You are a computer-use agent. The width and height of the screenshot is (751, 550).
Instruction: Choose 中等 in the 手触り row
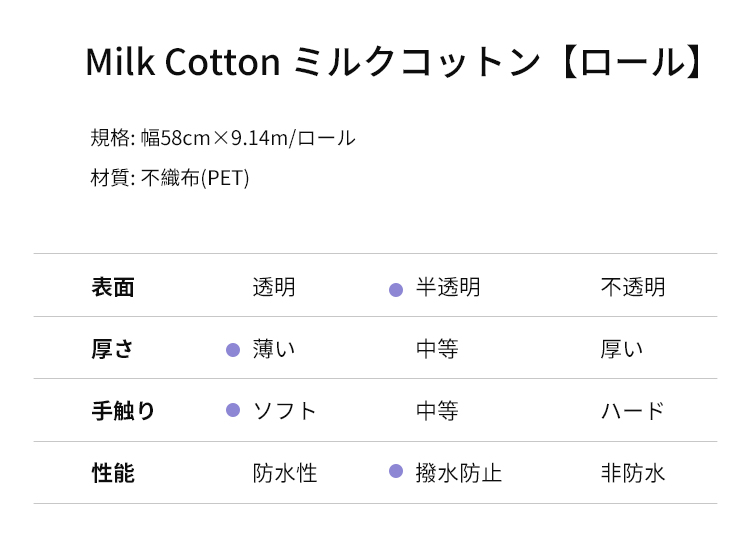437,411
